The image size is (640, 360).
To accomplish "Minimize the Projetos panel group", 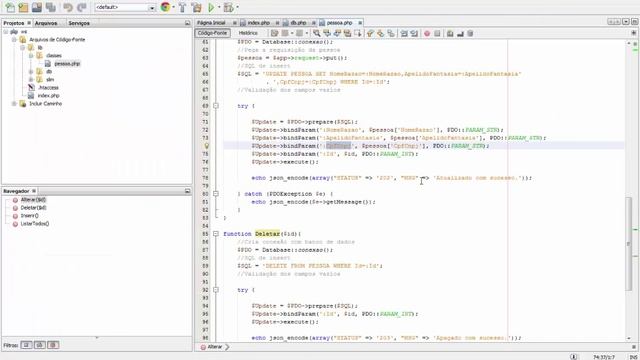I will (x=187, y=23).
